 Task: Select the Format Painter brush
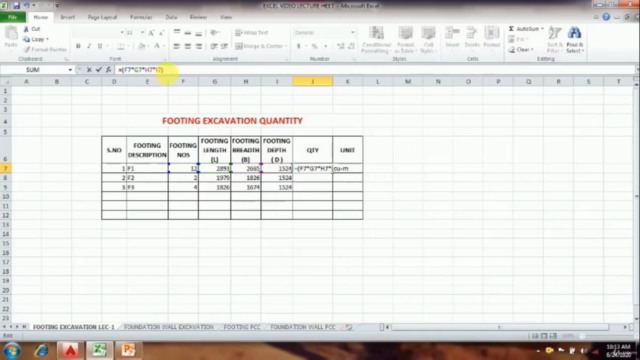[x=27, y=49]
